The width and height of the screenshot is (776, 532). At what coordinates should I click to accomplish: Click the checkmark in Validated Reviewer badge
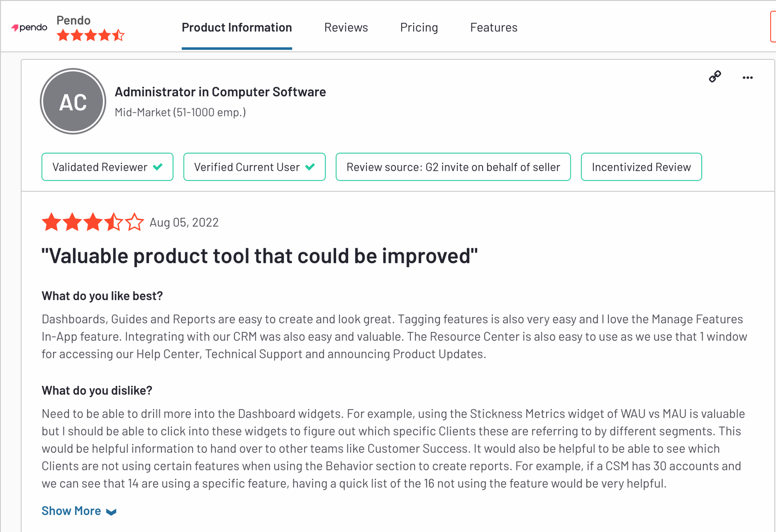click(158, 167)
